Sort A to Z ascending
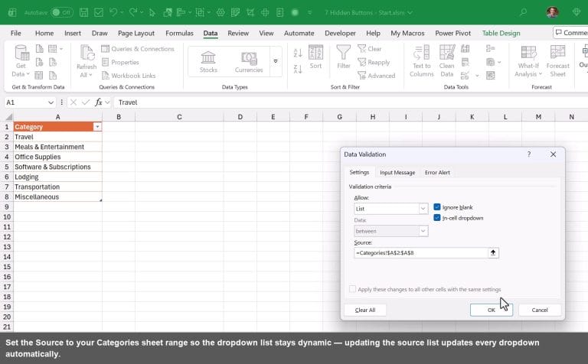The width and height of the screenshot is (588, 364). [298, 53]
